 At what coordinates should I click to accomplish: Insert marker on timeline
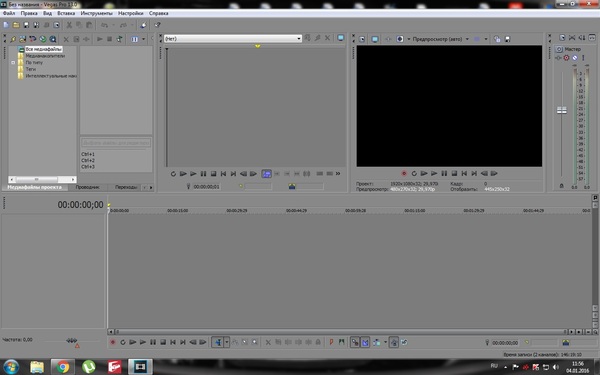[331, 342]
